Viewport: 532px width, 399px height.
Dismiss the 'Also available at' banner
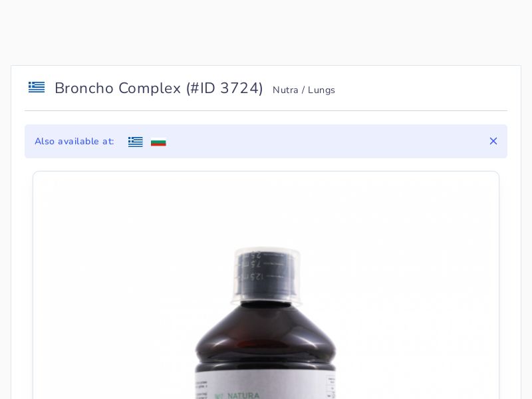pyautogui.click(x=493, y=141)
